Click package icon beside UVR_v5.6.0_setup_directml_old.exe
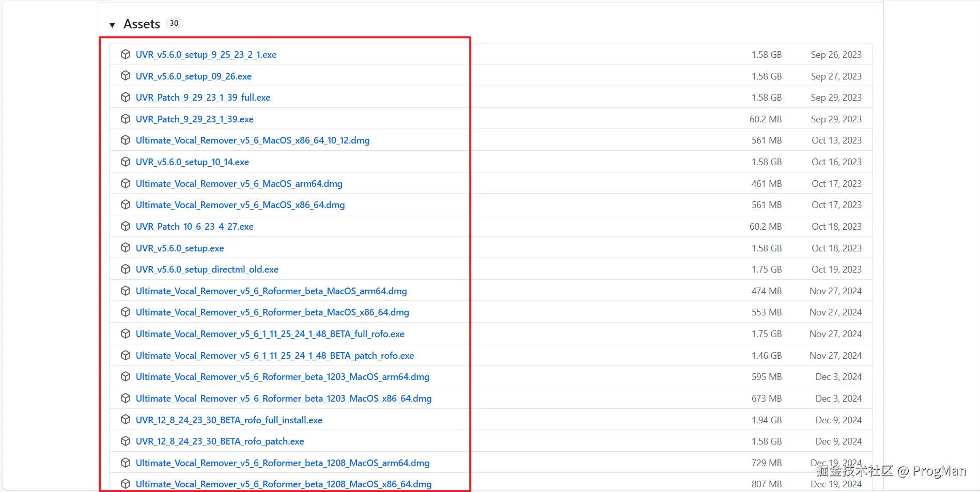This screenshot has width=980, height=492. coord(126,269)
